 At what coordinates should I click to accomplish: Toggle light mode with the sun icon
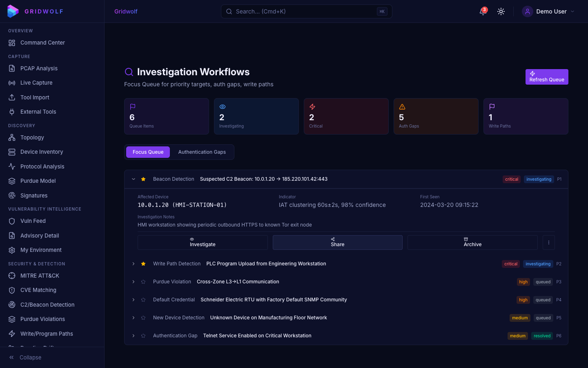point(501,11)
